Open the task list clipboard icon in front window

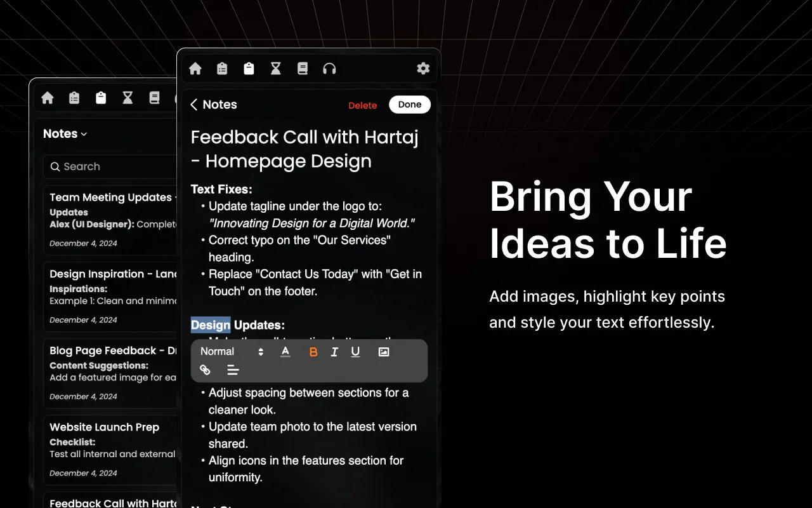[222, 69]
